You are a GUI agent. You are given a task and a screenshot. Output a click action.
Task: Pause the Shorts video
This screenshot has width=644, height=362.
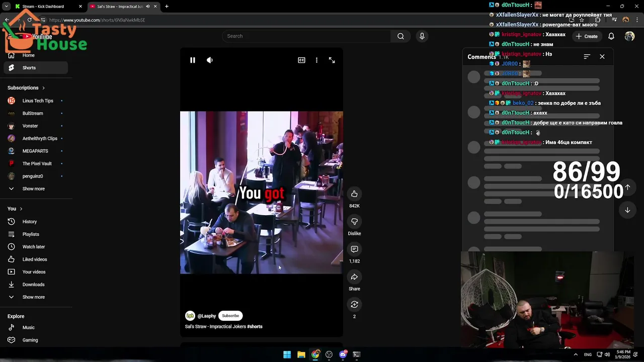point(192,60)
